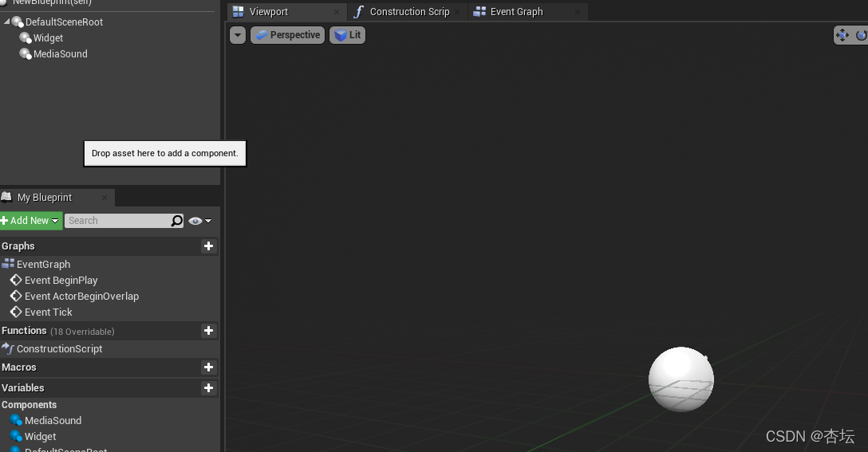Click the ConstructionScript function icon

coord(8,348)
